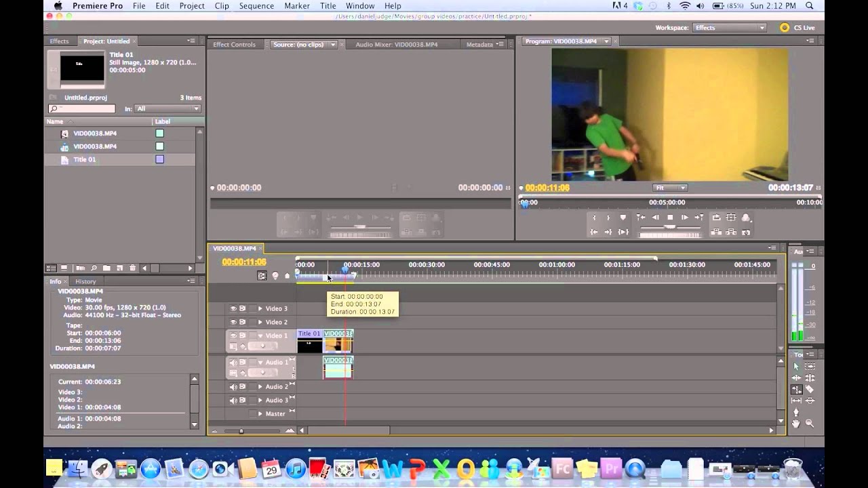This screenshot has width=868, height=488.
Task: Open the Marker menu
Action: [x=297, y=6]
